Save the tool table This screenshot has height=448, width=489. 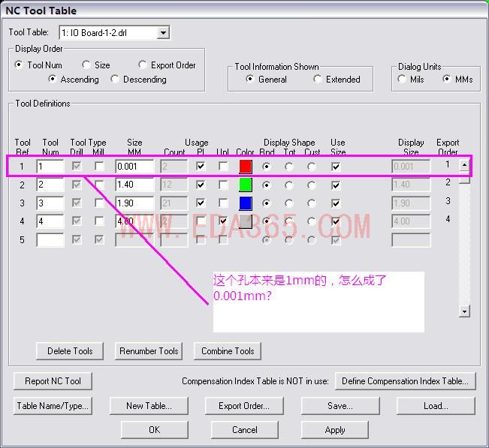[340, 406]
